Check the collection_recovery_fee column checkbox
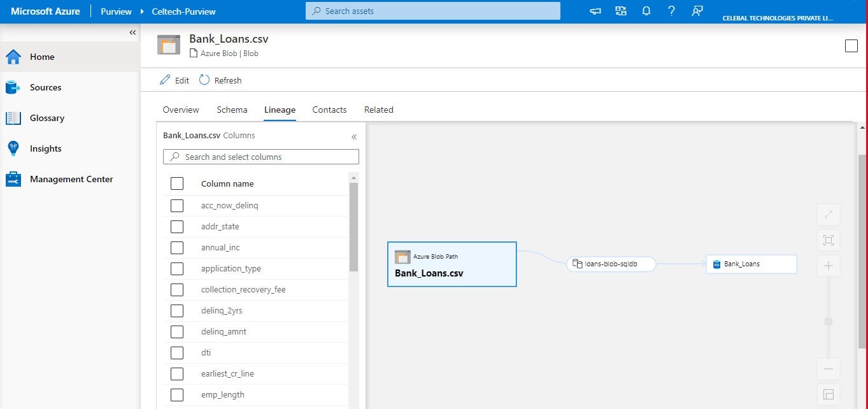The height and width of the screenshot is (409, 868). (x=177, y=289)
